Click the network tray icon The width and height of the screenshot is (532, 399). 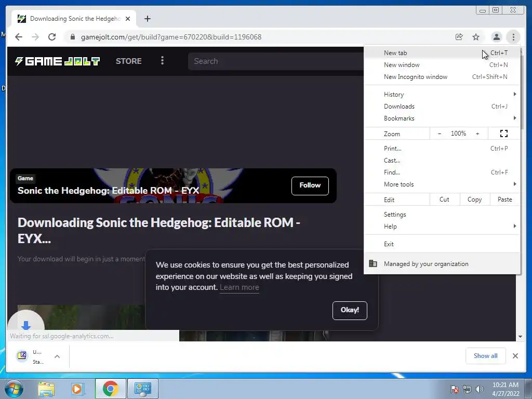(x=467, y=389)
